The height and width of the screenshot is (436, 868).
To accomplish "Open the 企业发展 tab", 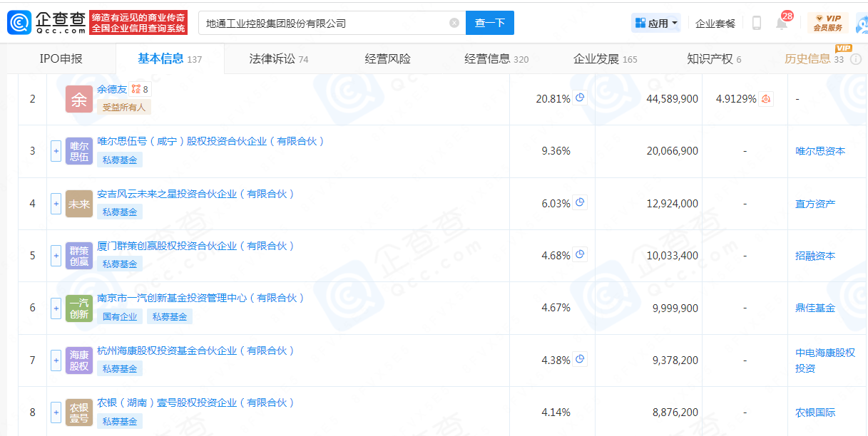I will [605, 59].
